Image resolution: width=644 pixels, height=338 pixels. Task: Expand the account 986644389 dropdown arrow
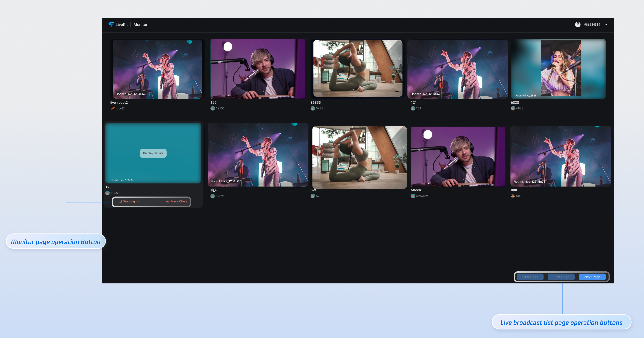606,25
